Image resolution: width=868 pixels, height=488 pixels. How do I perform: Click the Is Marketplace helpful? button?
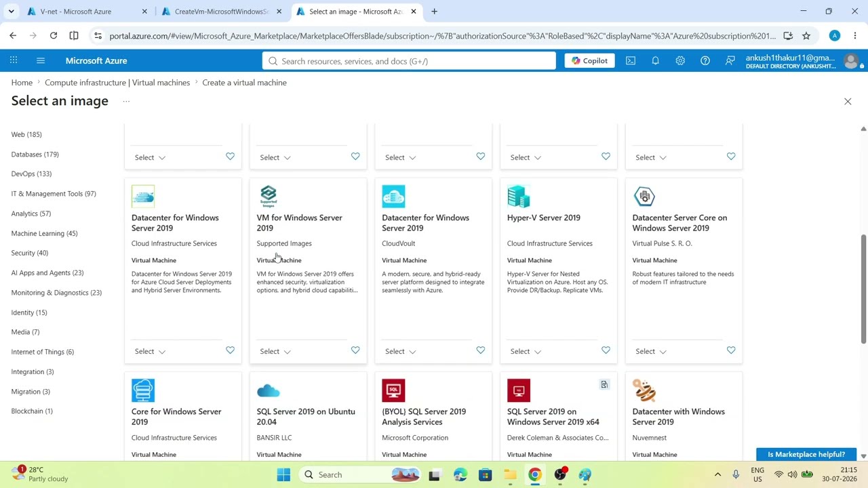click(x=806, y=454)
